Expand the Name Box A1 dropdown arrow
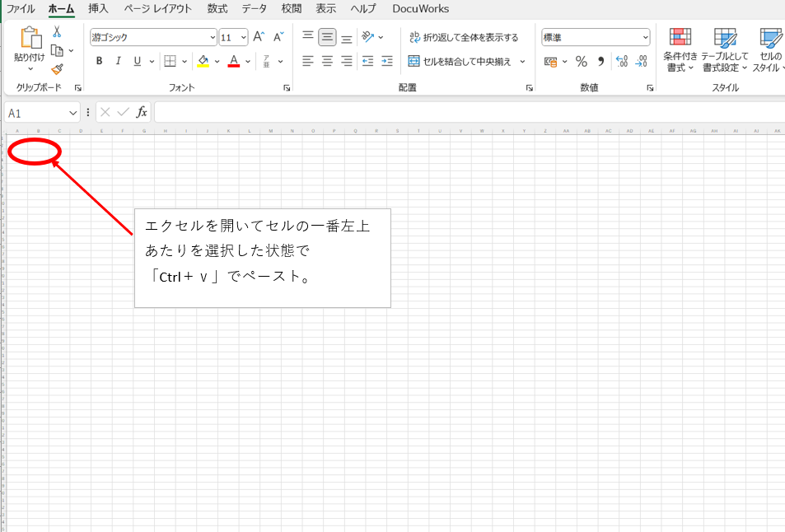 click(x=73, y=113)
